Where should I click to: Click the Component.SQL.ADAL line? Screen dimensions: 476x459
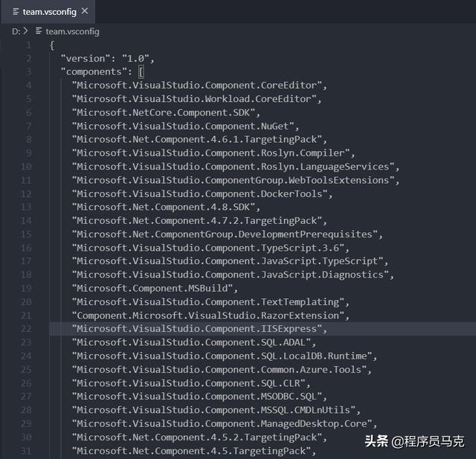(194, 342)
